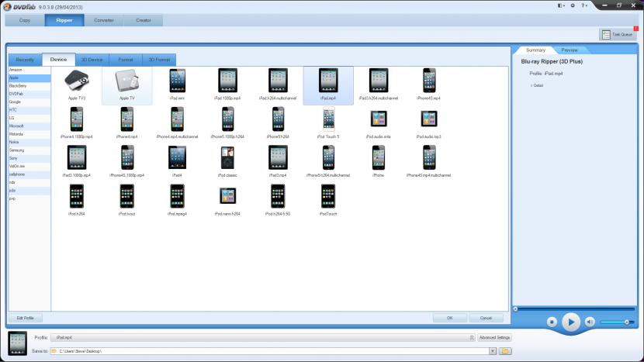Choose the plain iPhone profile
644x362 pixels.
click(x=379, y=161)
